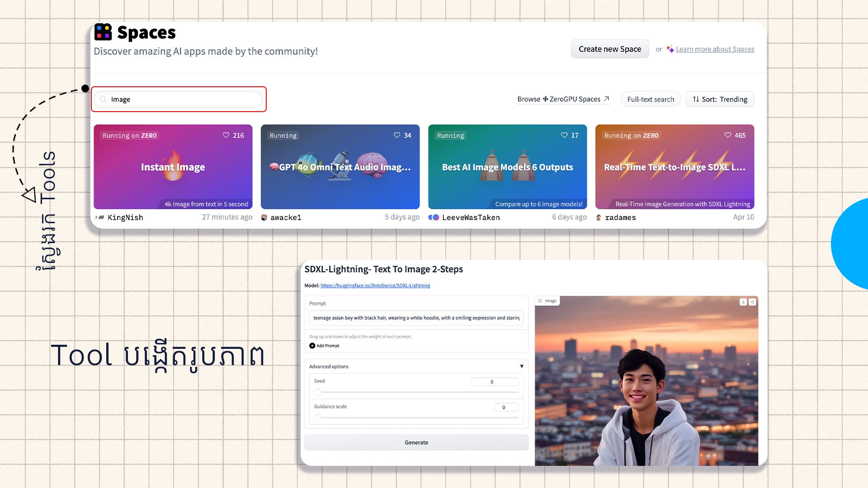Click the generated boy portrait image

pos(646,381)
